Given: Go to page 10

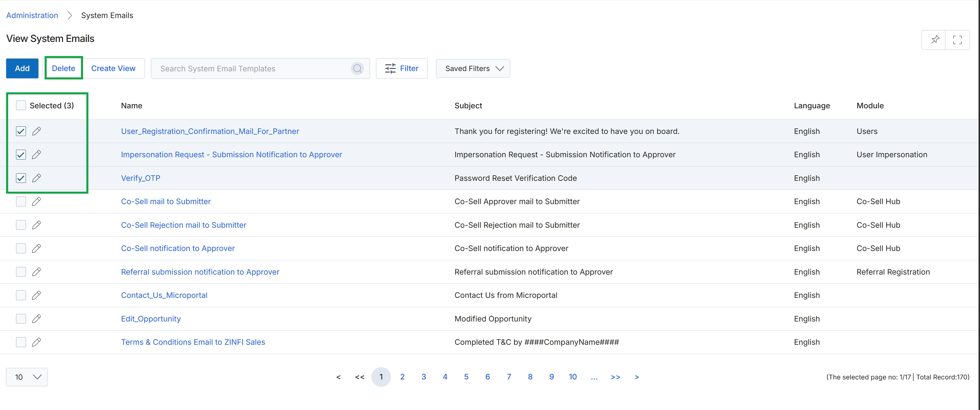Looking at the screenshot, I should tap(573, 377).
